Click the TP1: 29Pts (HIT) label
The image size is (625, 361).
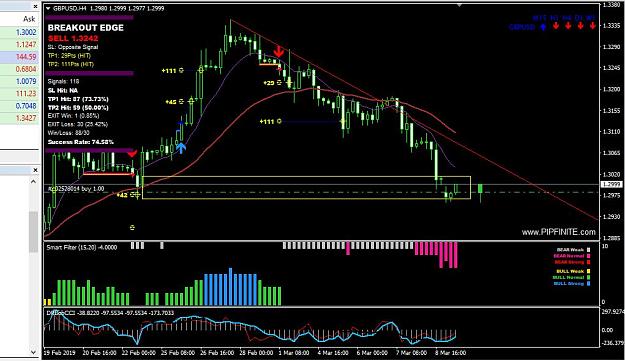69,56
